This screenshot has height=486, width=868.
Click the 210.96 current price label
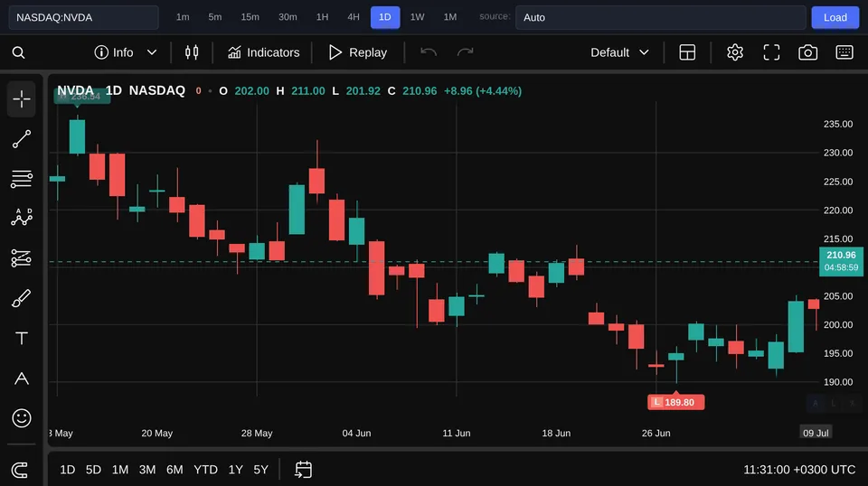coord(841,261)
